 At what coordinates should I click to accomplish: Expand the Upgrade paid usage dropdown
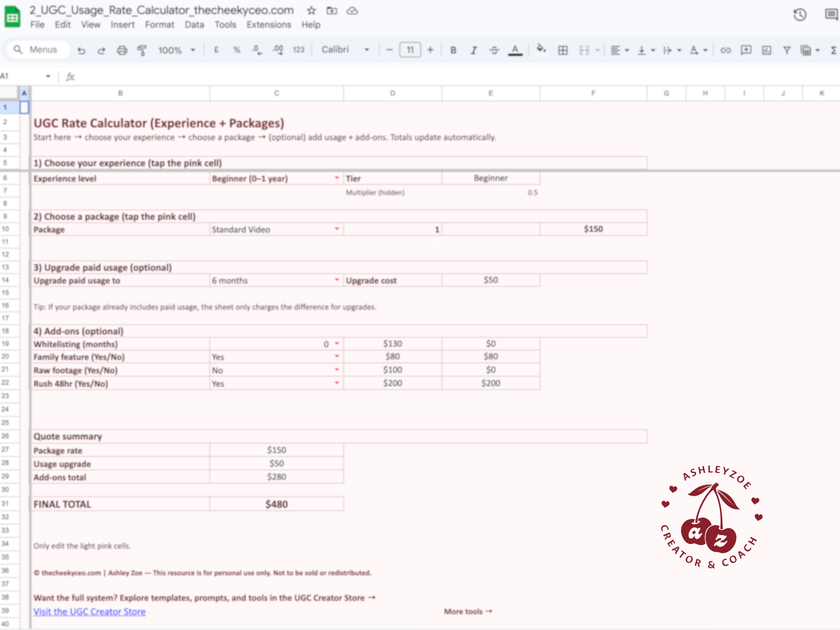[337, 280]
